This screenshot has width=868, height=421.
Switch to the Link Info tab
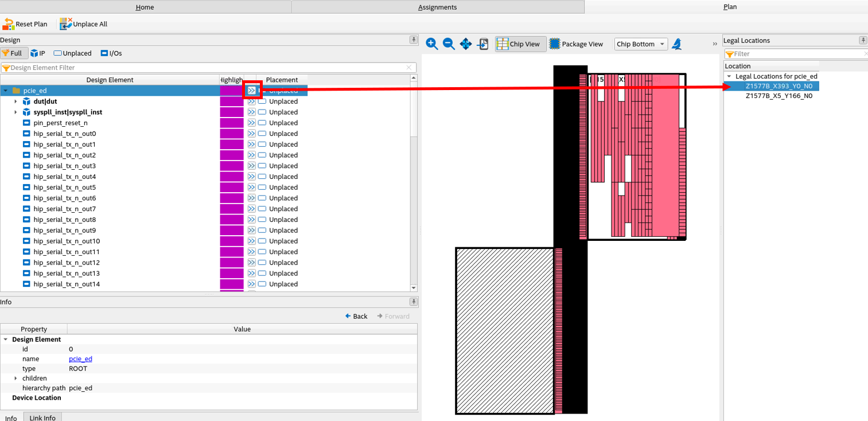tap(42, 418)
